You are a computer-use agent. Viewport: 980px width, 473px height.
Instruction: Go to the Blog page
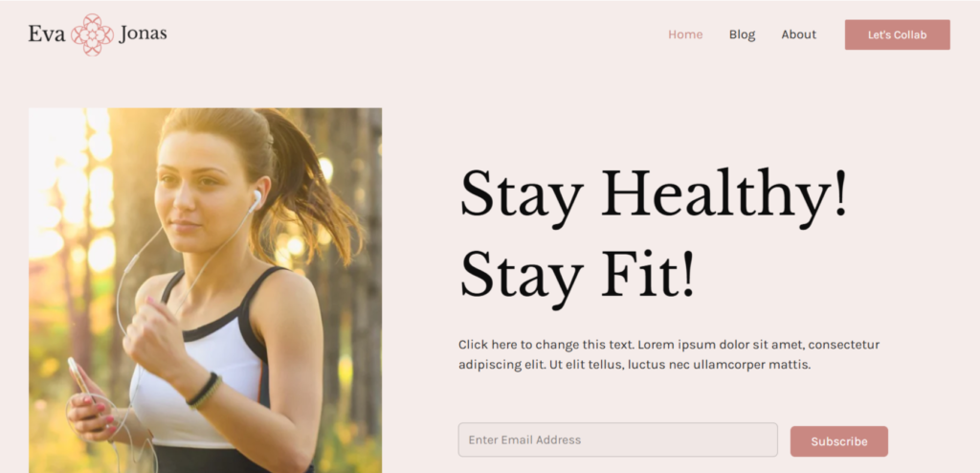[742, 34]
